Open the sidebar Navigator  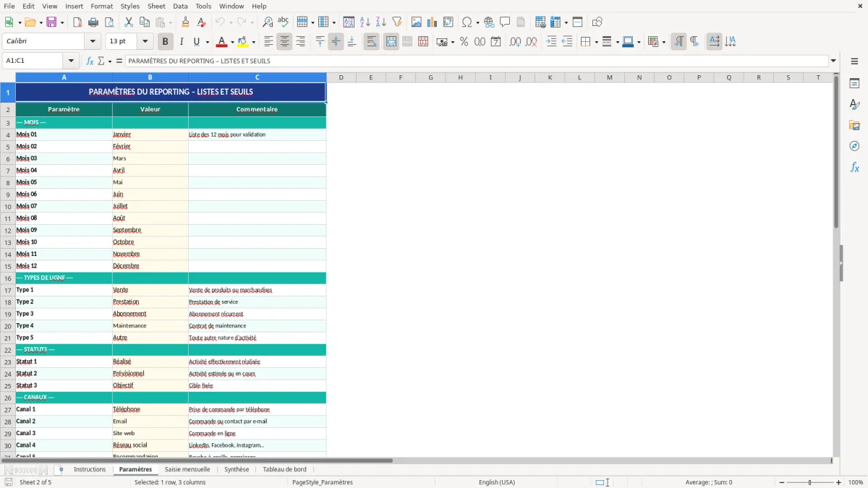click(854, 146)
